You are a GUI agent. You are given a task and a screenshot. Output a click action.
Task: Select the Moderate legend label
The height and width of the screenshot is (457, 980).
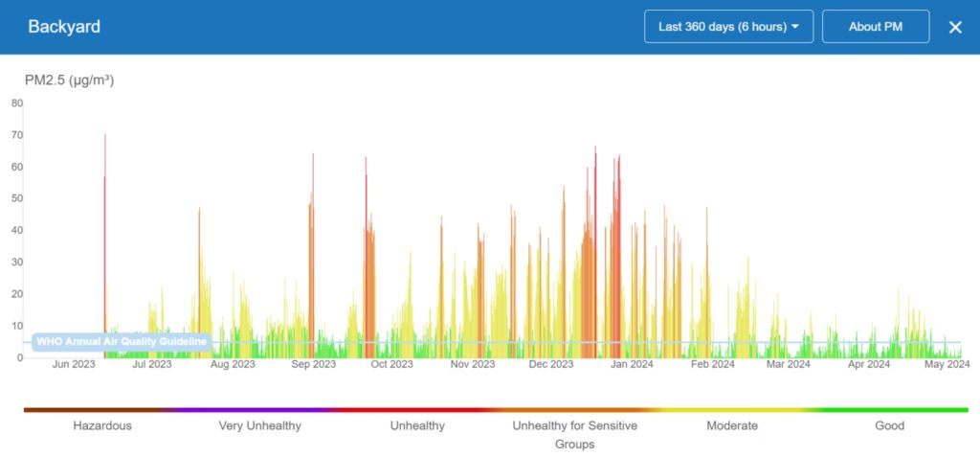point(732,425)
